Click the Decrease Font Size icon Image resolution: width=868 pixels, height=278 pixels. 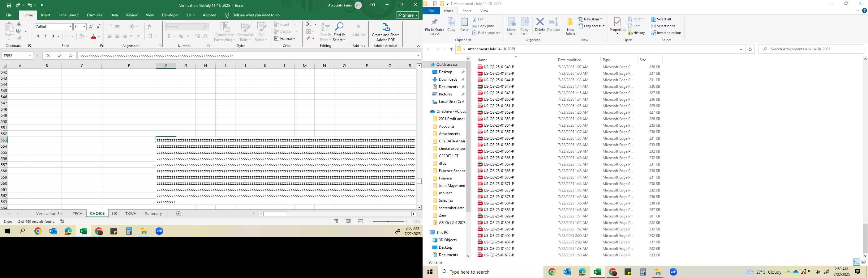point(98,27)
